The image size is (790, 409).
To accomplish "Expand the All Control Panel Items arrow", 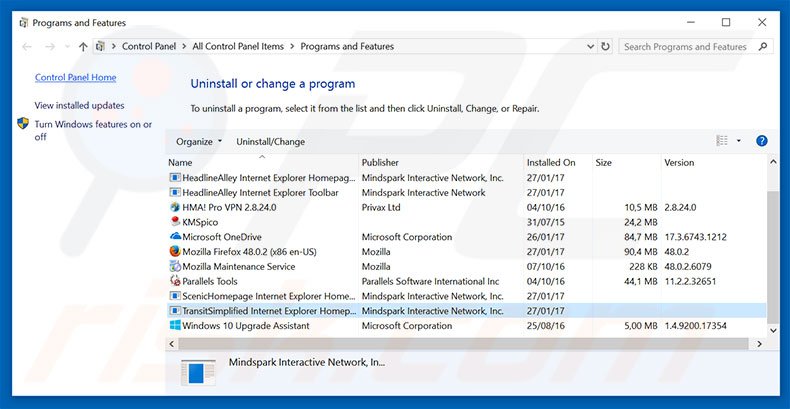I will [x=292, y=46].
